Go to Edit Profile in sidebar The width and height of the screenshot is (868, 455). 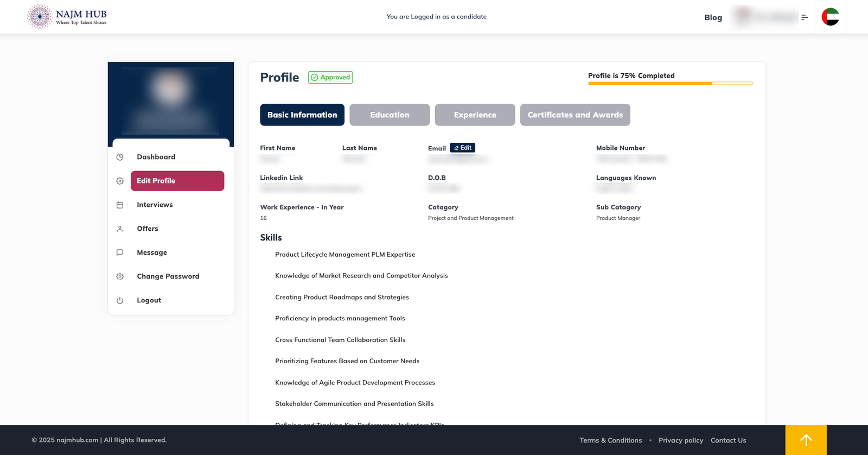click(x=177, y=181)
